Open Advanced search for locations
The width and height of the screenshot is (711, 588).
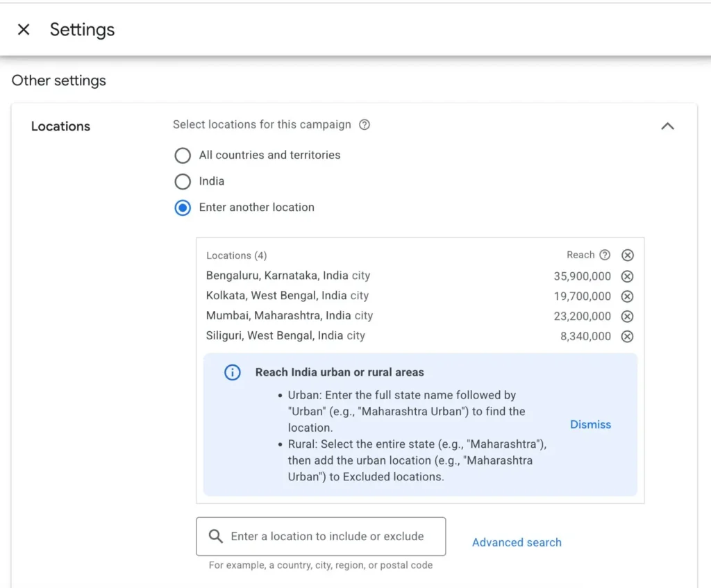[517, 542]
